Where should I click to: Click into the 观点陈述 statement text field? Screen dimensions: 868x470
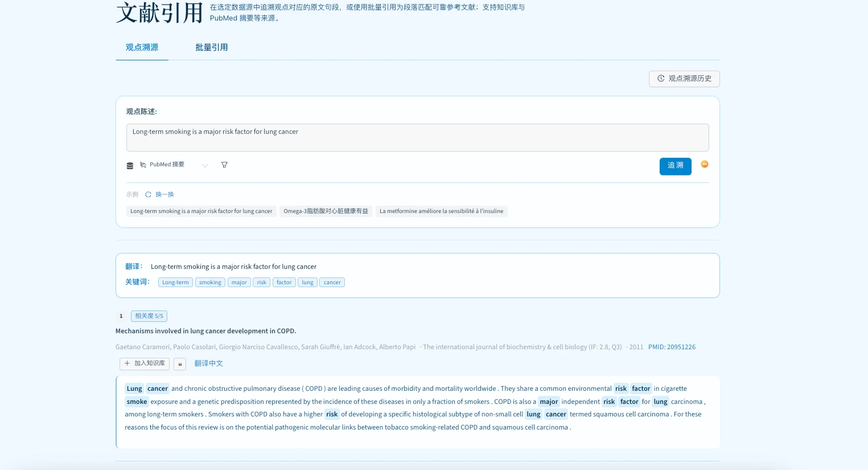coord(417,137)
